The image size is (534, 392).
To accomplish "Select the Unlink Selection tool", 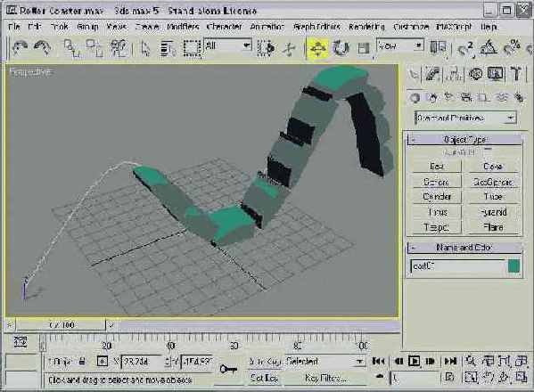I will 94,47.
